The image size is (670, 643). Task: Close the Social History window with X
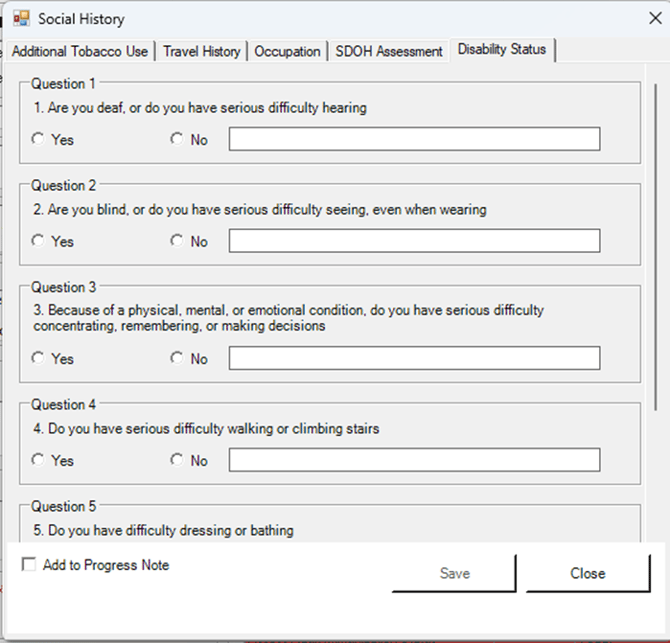click(641, 18)
